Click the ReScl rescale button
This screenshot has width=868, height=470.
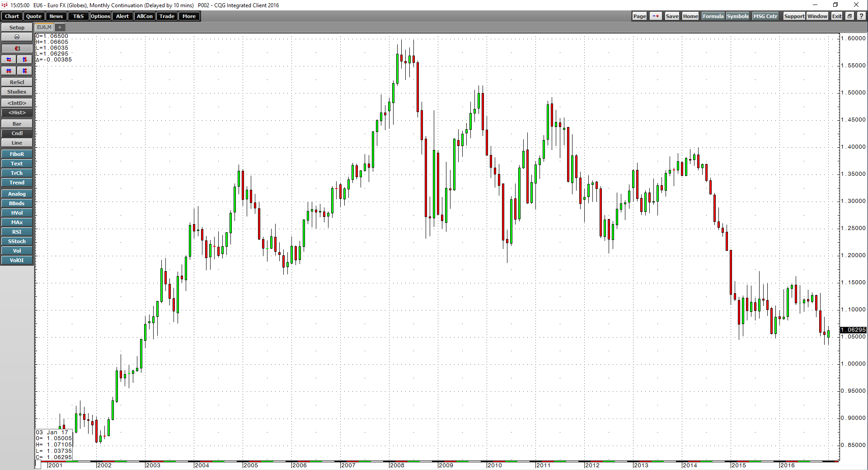click(17, 82)
